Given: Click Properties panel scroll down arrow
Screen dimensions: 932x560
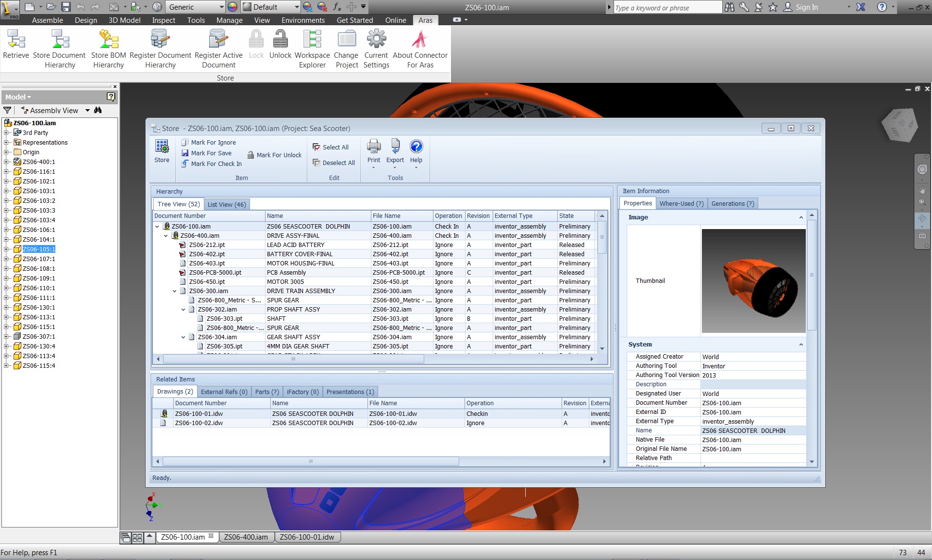Looking at the screenshot, I should [812, 461].
